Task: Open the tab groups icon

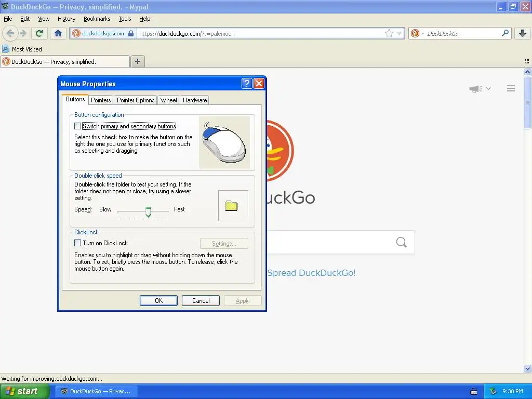Action: coord(527,61)
